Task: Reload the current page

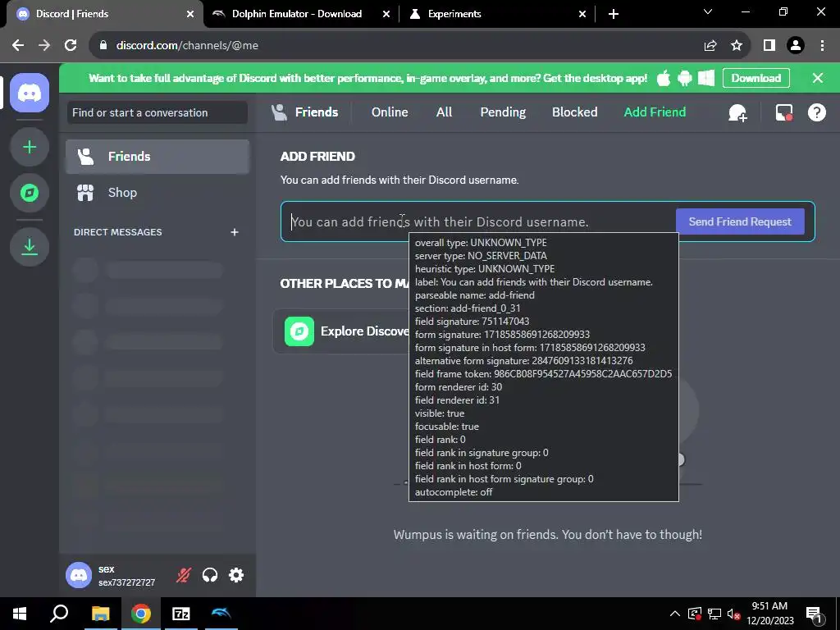Action: (x=71, y=46)
